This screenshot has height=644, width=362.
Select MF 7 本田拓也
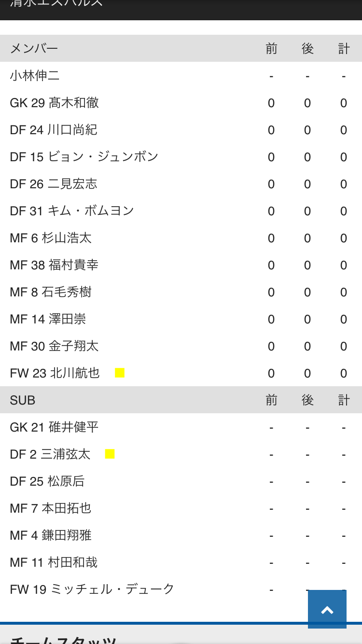(51, 508)
